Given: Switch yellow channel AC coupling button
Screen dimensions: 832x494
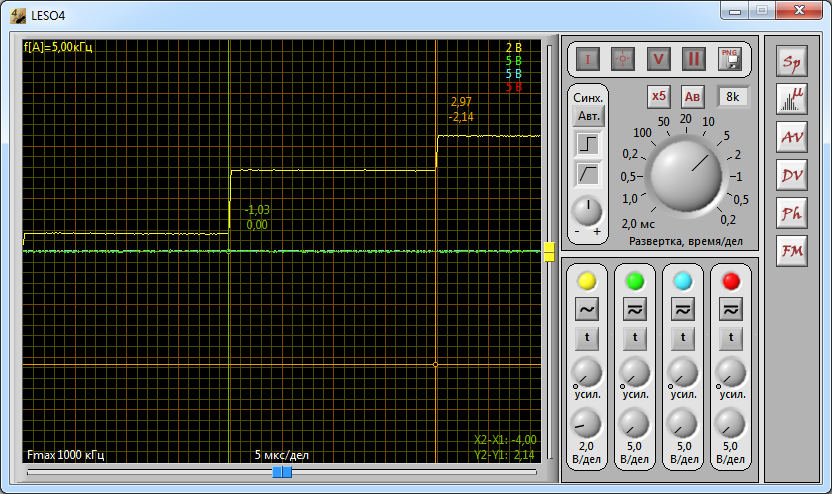Looking at the screenshot, I should pos(587,309).
